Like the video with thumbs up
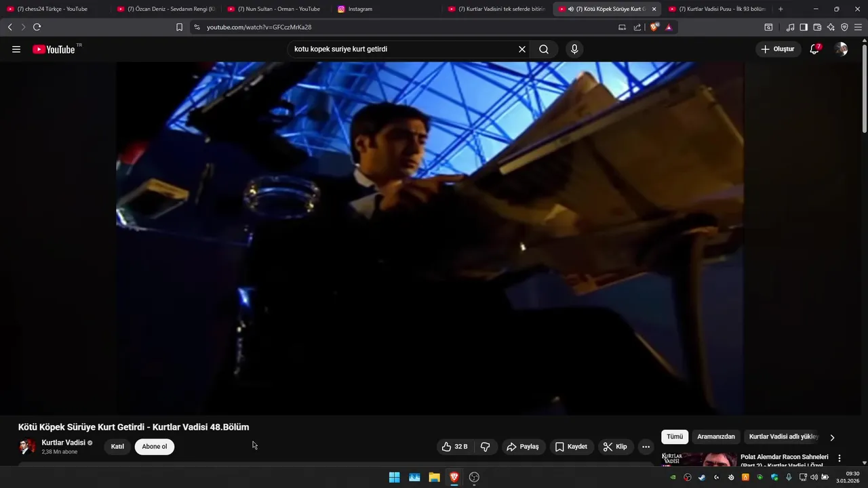The image size is (868, 488). click(x=454, y=447)
